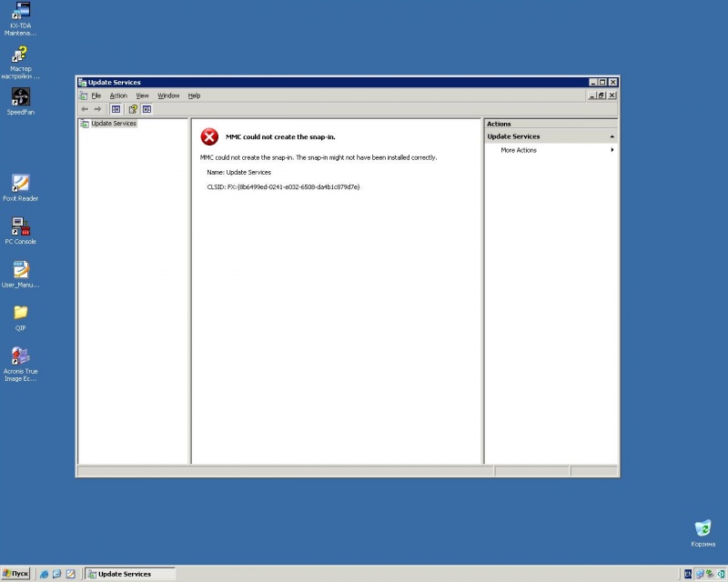Select the Корзина recycle bin icon
Image resolution: width=728 pixels, height=582 pixels.
click(703, 529)
